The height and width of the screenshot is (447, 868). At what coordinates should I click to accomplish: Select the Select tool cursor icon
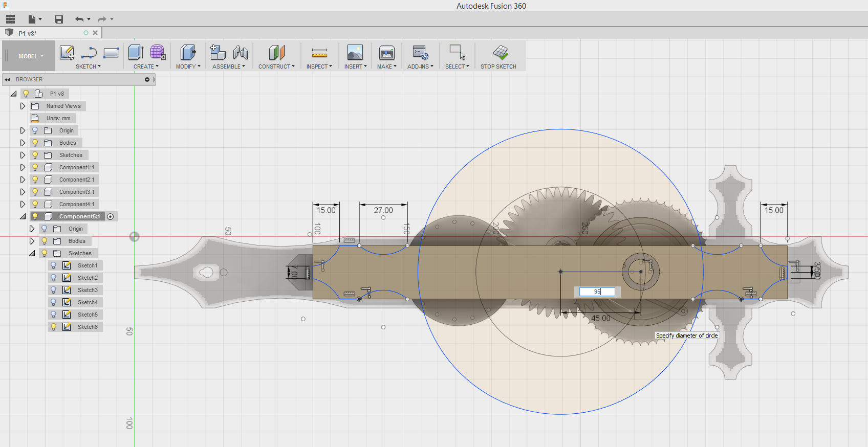coord(457,52)
